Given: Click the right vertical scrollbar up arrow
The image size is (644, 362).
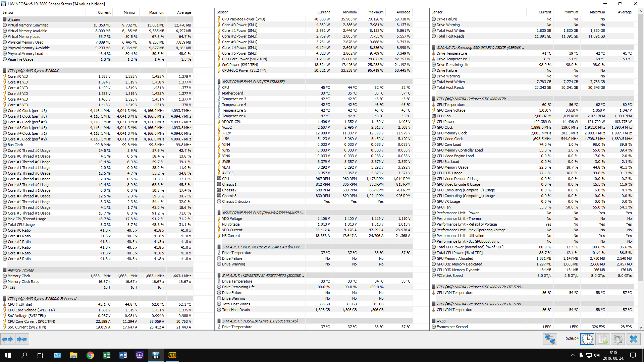Looking at the screenshot, I should 641,11.
